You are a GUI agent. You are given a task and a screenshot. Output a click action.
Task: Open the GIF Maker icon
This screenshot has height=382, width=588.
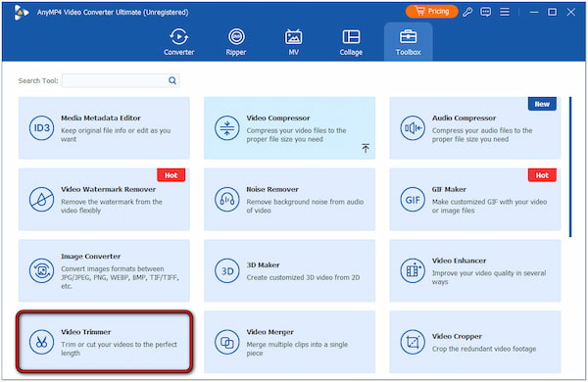click(413, 200)
